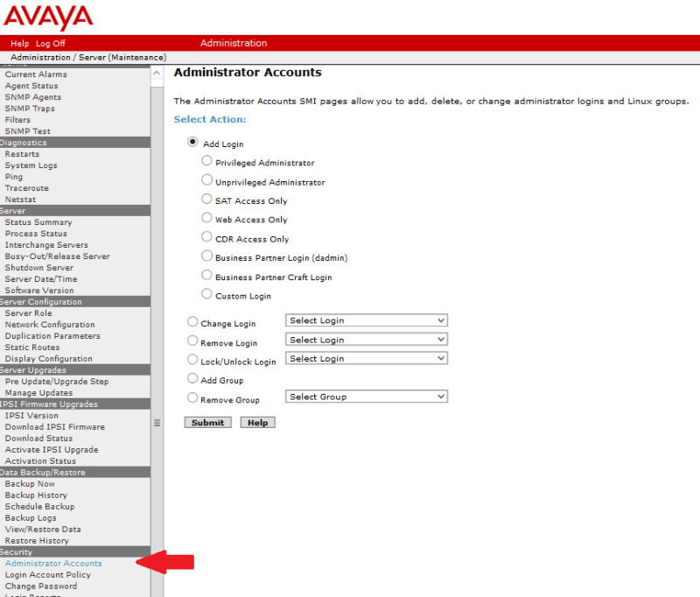Select SAT Access Only radio button

(206, 199)
